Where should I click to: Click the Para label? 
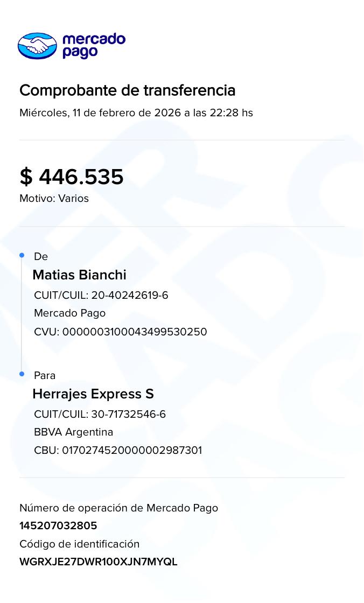click(x=45, y=376)
